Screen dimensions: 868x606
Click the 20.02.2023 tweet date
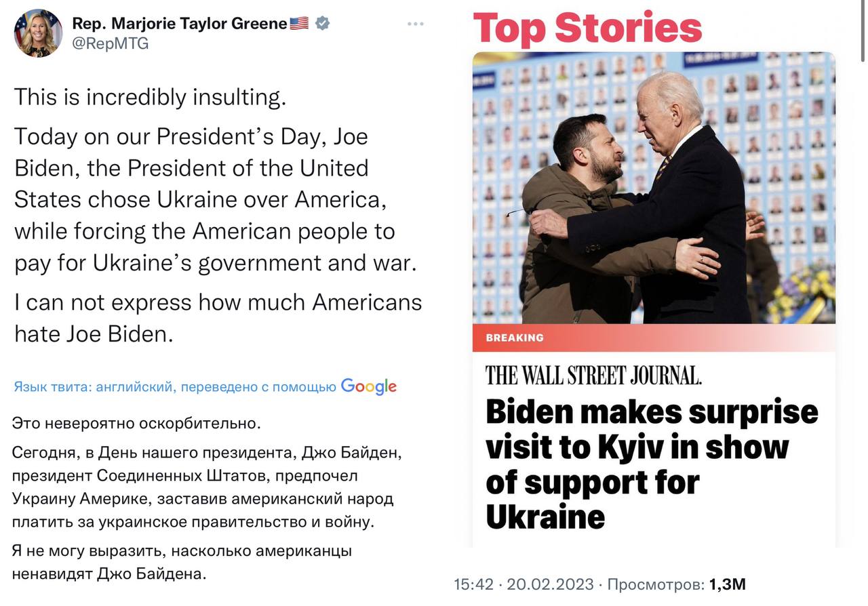click(550, 584)
